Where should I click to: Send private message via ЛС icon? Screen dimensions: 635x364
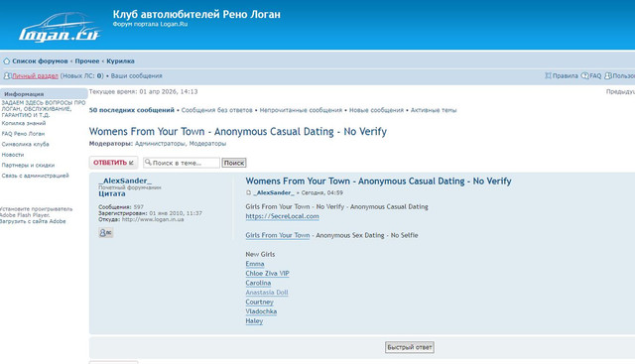click(106, 232)
